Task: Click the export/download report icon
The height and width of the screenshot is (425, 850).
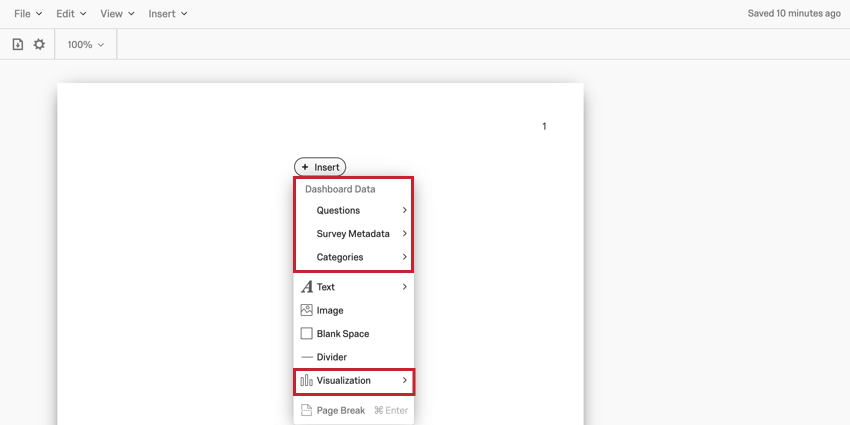Action: [x=18, y=44]
